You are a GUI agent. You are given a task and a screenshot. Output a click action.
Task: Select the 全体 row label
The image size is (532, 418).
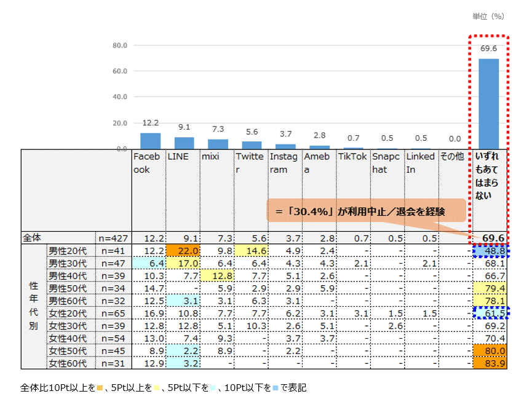[x=31, y=238]
